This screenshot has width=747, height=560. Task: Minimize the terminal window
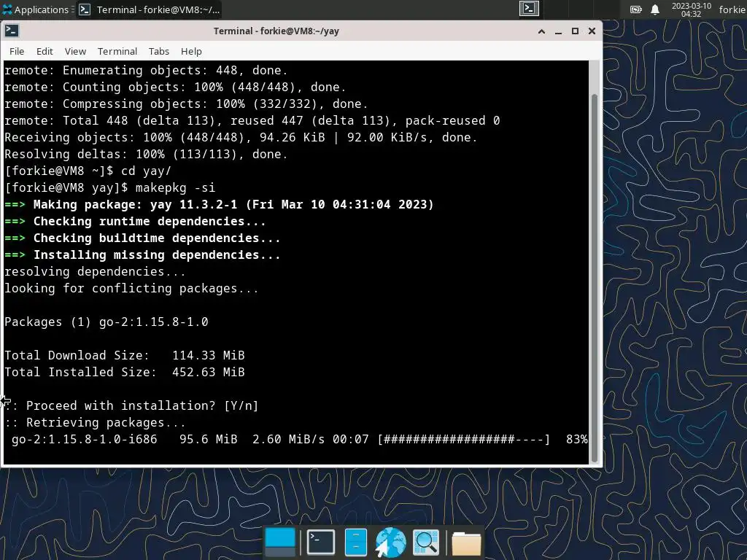tap(558, 31)
